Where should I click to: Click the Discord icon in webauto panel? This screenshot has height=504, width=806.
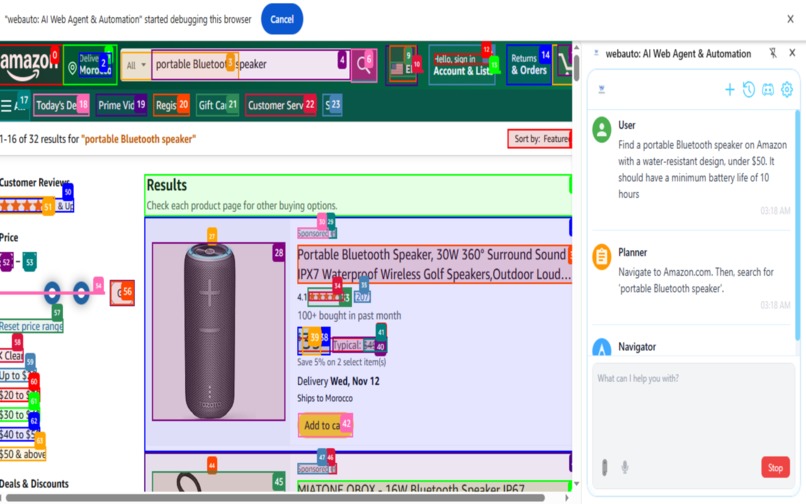(767, 89)
